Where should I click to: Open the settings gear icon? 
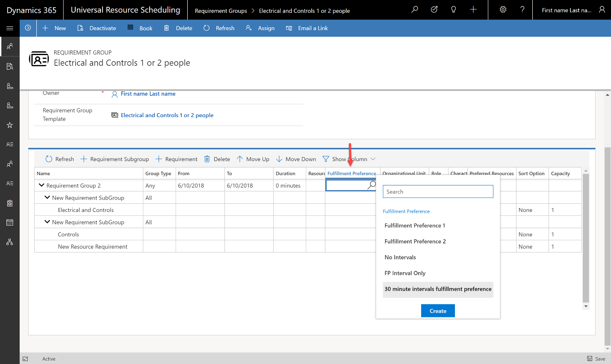(x=503, y=9)
